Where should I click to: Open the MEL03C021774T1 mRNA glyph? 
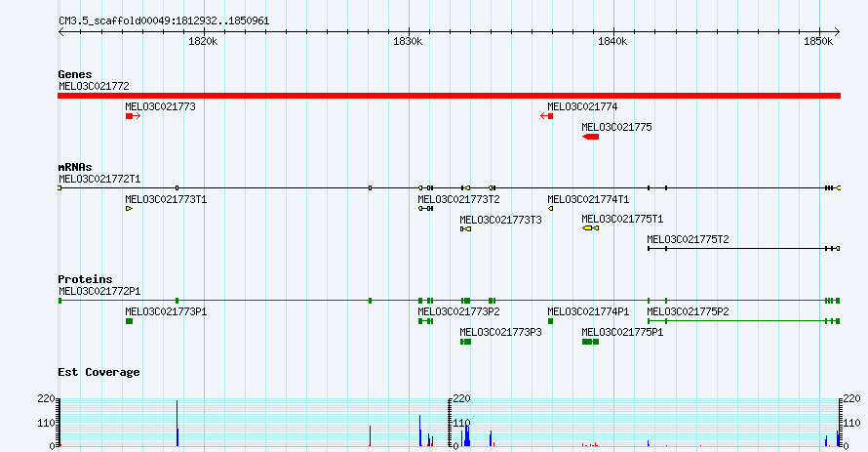(x=550, y=209)
